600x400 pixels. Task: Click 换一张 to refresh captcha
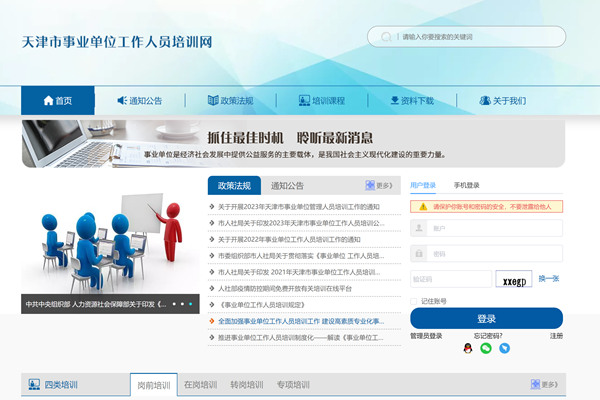tap(549, 279)
